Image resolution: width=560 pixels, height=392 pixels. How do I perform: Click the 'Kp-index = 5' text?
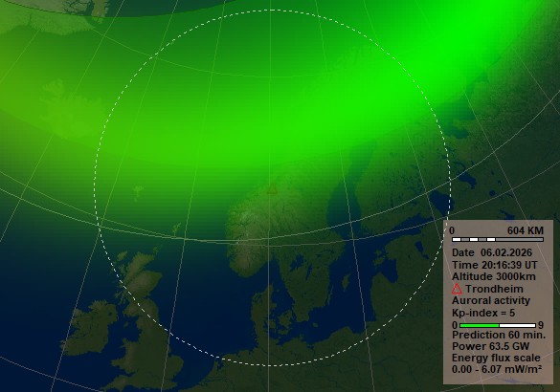tap(483, 313)
